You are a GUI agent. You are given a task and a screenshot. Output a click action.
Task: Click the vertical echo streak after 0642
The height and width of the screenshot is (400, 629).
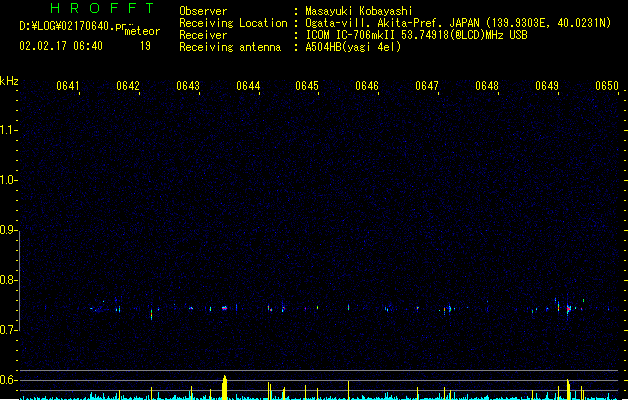point(151,314)
